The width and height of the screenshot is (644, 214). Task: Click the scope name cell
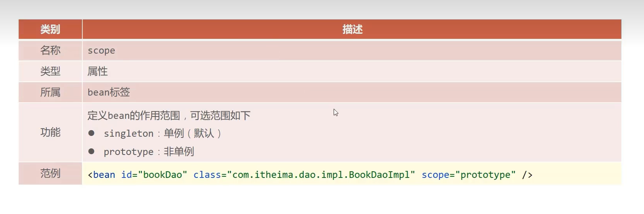(x=101, y=50)
